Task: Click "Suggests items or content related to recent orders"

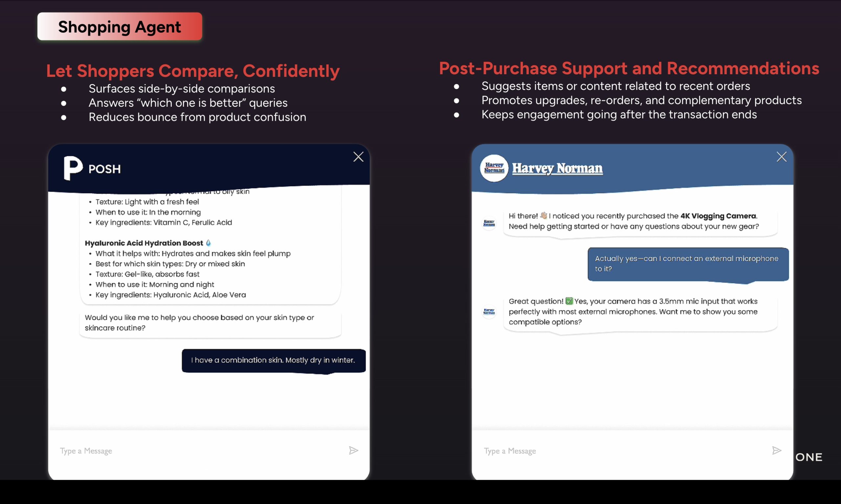Action: [x=616, y=86]
